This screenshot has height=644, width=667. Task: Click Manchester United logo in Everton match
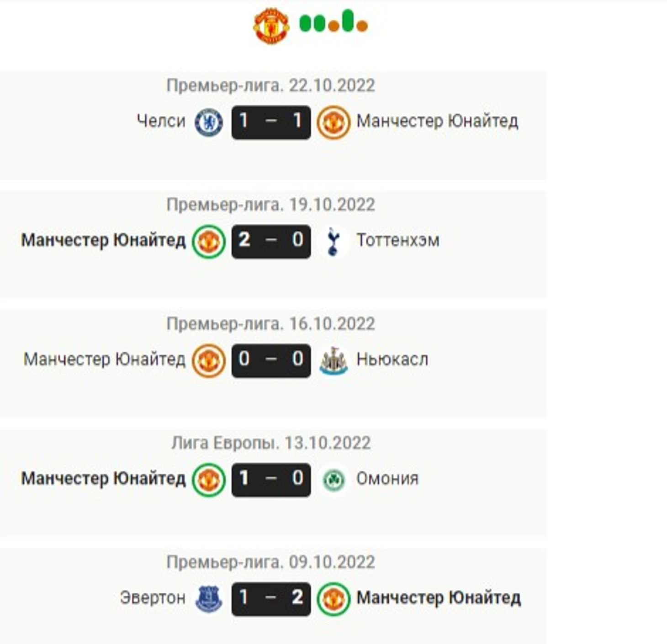[x=333, y=599]
